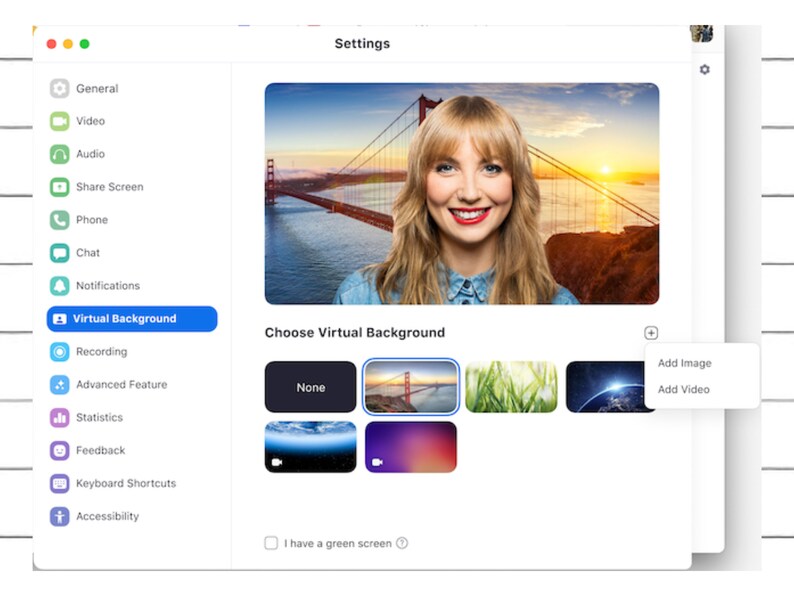Open the Feedback section label

click(101, 450)
